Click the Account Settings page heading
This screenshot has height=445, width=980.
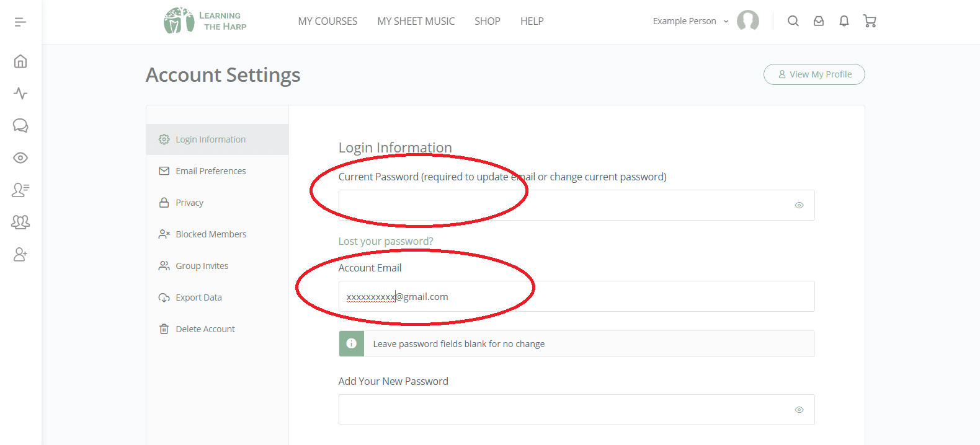click(223, 75)
